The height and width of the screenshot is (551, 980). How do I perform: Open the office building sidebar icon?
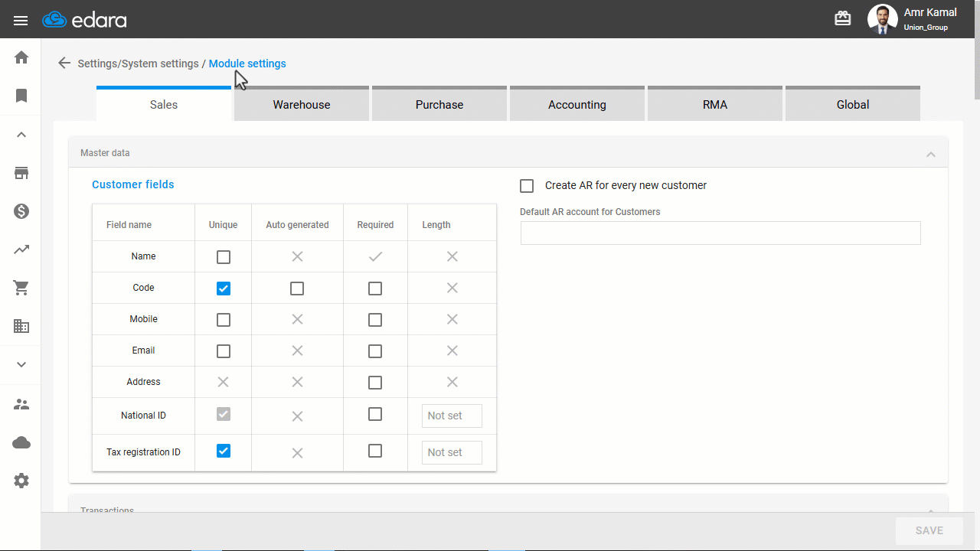click(21, 326)
